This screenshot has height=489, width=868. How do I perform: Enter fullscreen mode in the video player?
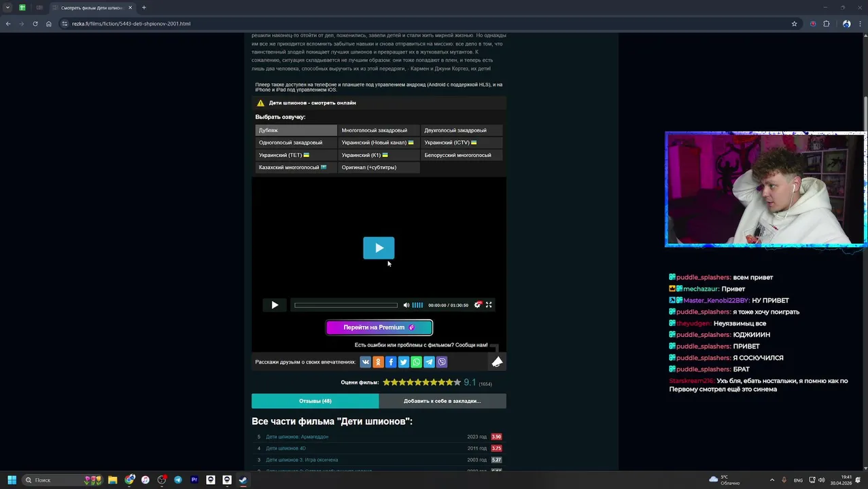click(489, 305)
